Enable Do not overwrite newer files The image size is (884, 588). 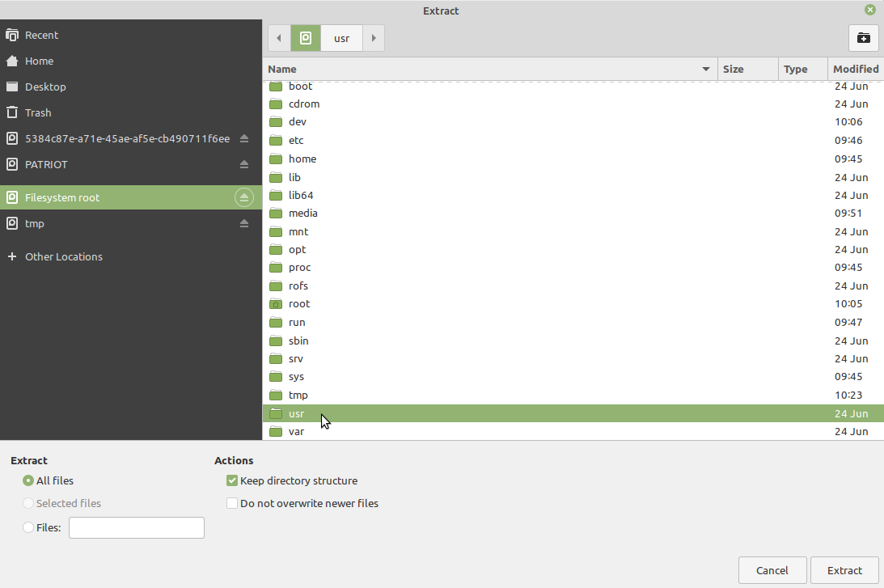(x=233, y=503)
